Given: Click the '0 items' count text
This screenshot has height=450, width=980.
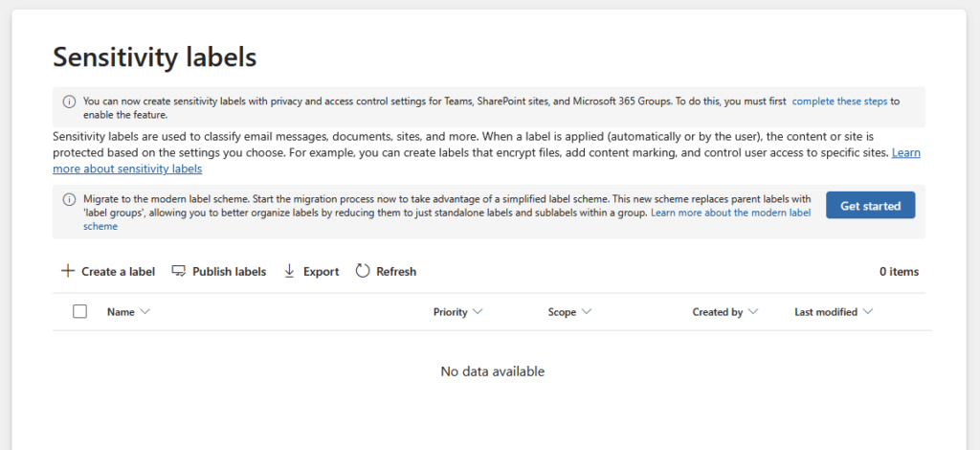Looking at the screenshot, I should (x=899, y=271).
